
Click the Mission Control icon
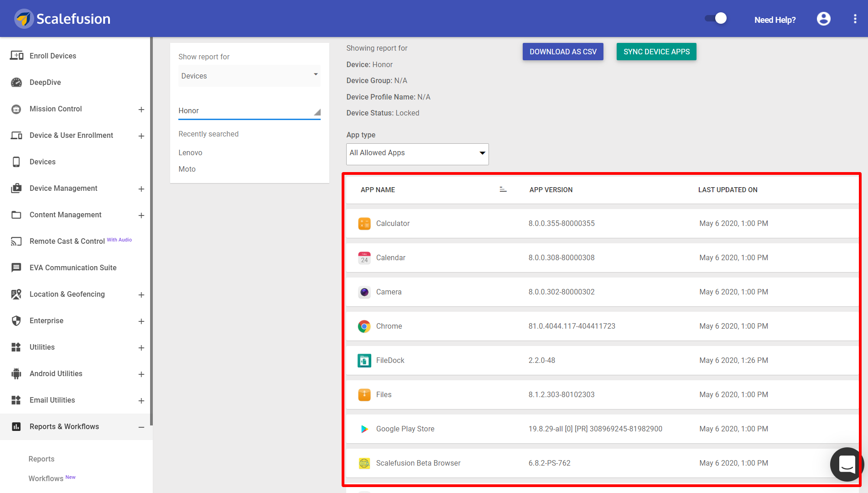click(16, 109)
